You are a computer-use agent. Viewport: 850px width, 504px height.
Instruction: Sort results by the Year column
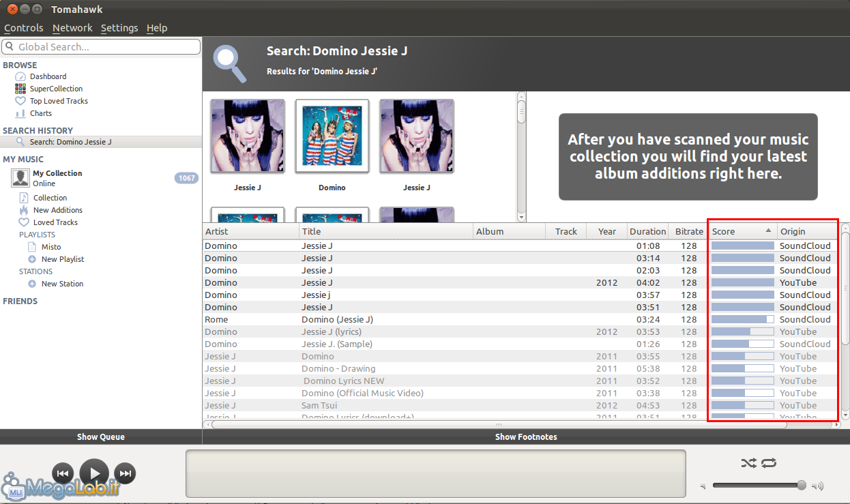(x=607, y=231)
